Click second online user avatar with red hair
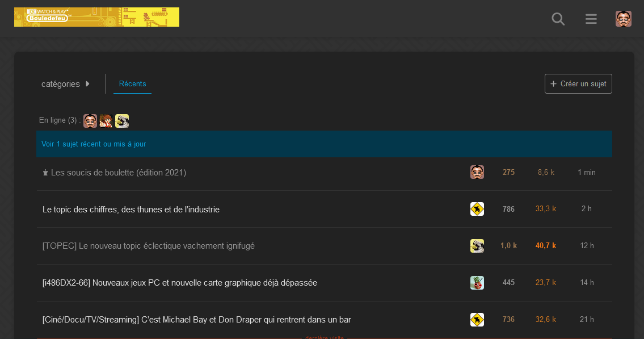 click(x=106, y=120)
